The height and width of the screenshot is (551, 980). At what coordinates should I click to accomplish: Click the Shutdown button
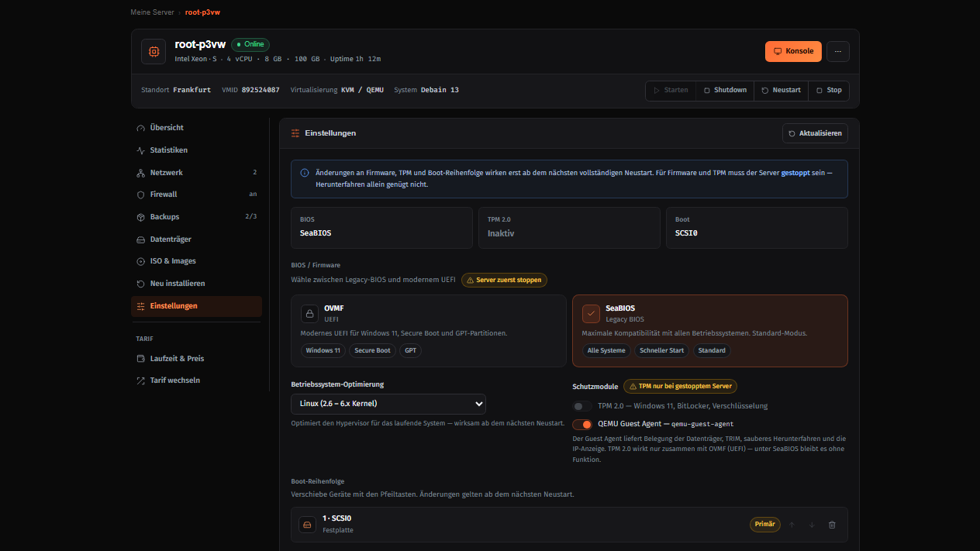(x=725, y=91)
